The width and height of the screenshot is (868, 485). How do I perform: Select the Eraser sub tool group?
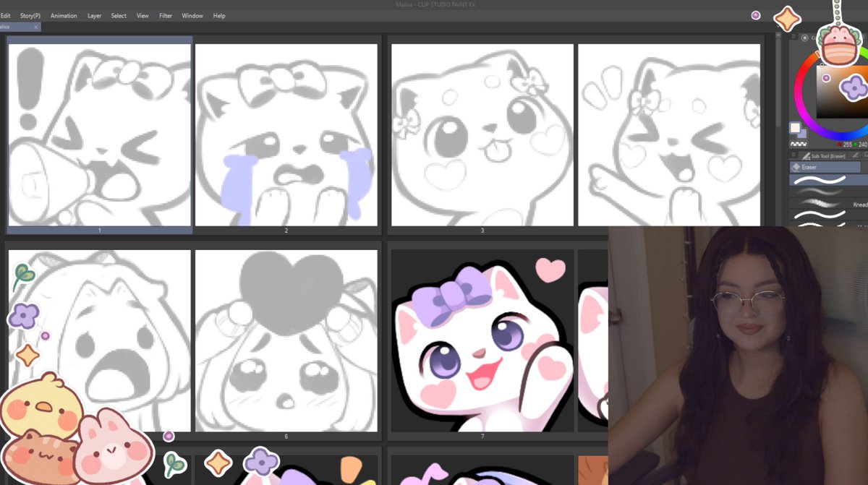825,167
